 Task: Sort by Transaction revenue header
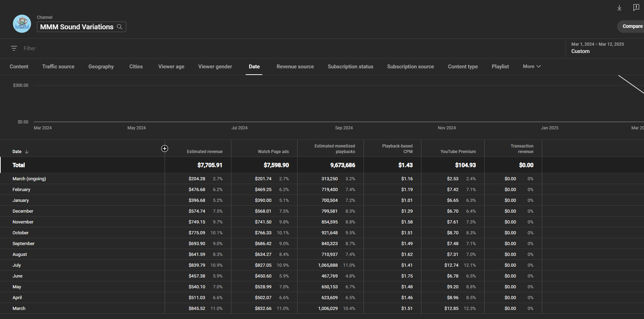pyautogui.click(x=522, y=149)
